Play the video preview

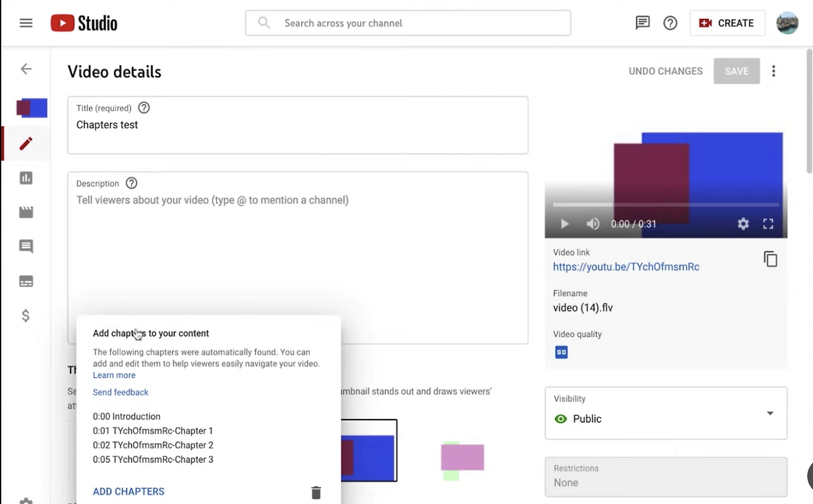(565, 224)
